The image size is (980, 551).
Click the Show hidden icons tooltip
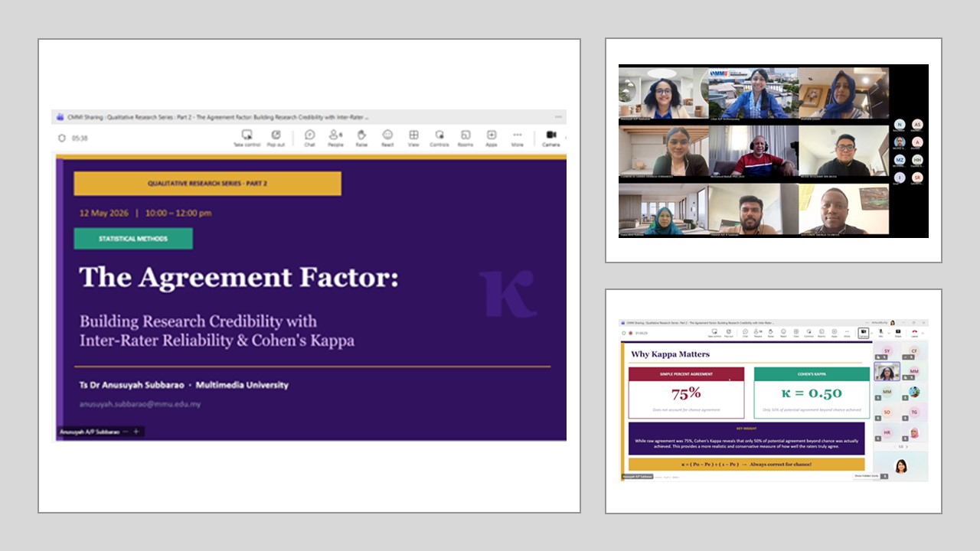pos(867,476)
